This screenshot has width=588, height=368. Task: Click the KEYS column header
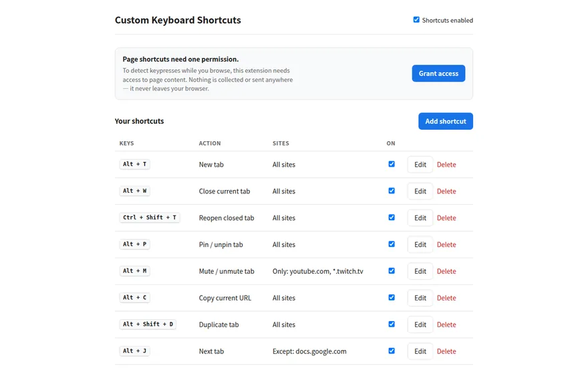[x=126, y=143]
